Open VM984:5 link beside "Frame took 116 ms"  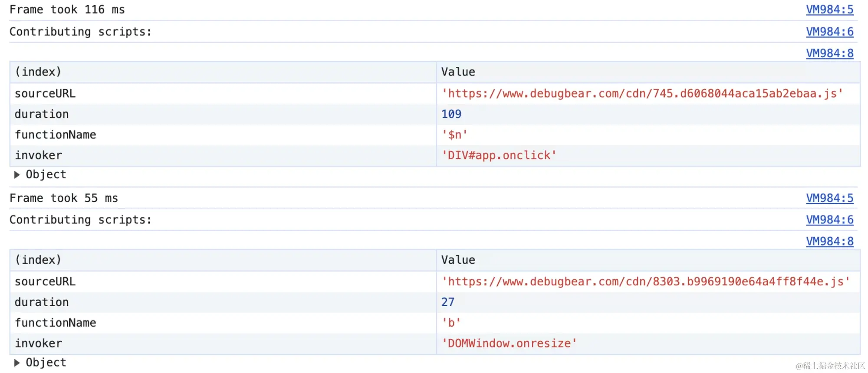coord(829,10)
